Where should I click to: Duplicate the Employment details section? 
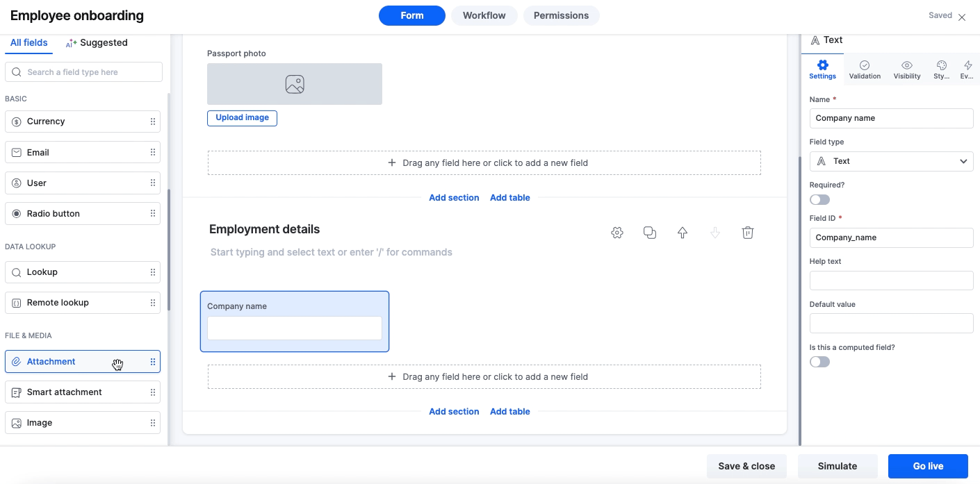coord(650,233)
